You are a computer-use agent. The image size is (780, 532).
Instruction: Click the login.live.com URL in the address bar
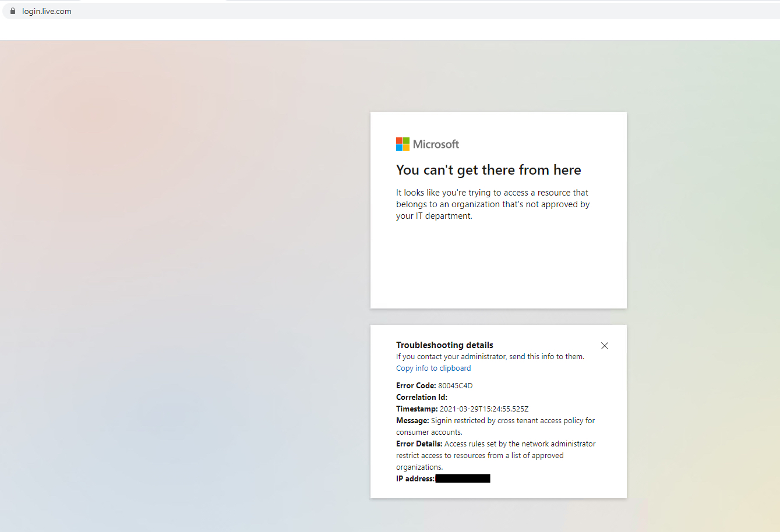(47, 11)
